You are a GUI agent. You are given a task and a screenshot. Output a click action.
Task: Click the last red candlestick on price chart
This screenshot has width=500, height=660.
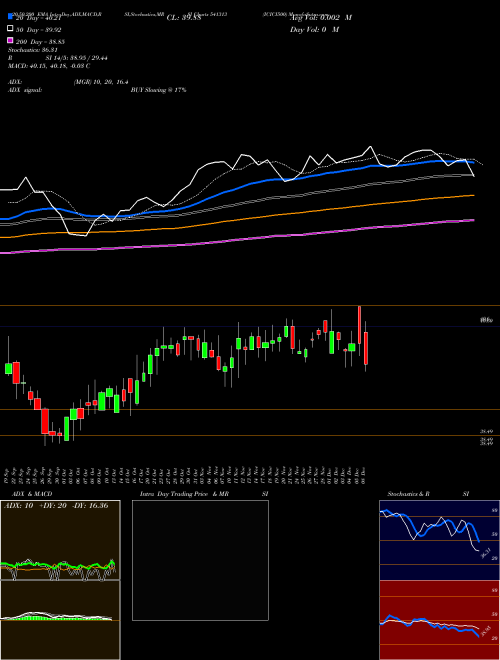click(366, 348)
